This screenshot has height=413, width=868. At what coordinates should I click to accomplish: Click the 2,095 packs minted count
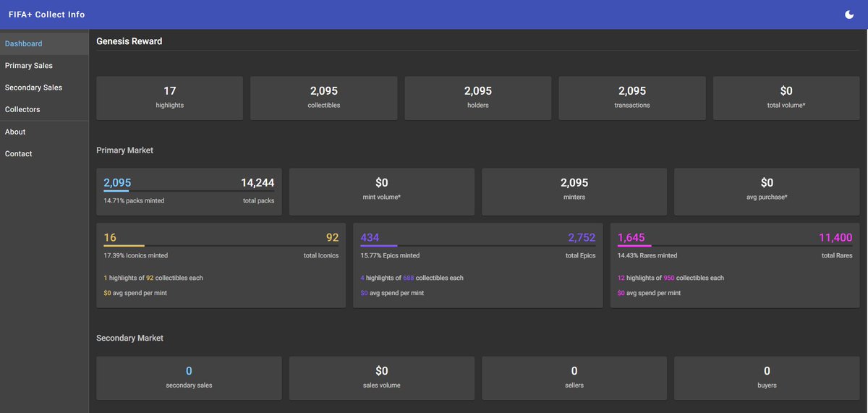[117, 183]
